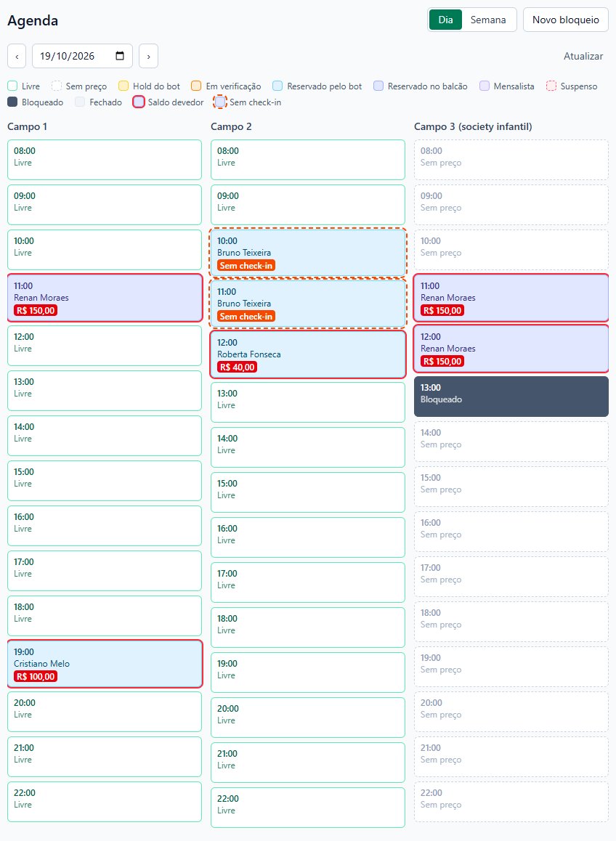The height and width of the screenshot is (841, 616).
Task: Click the Sem check-in legend swatch
Action: coord(220,102)
